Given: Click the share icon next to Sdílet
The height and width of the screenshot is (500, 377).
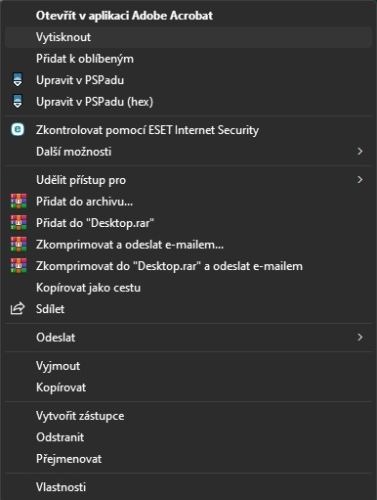Looking at the screenshot, I should [x=18, y=309].
